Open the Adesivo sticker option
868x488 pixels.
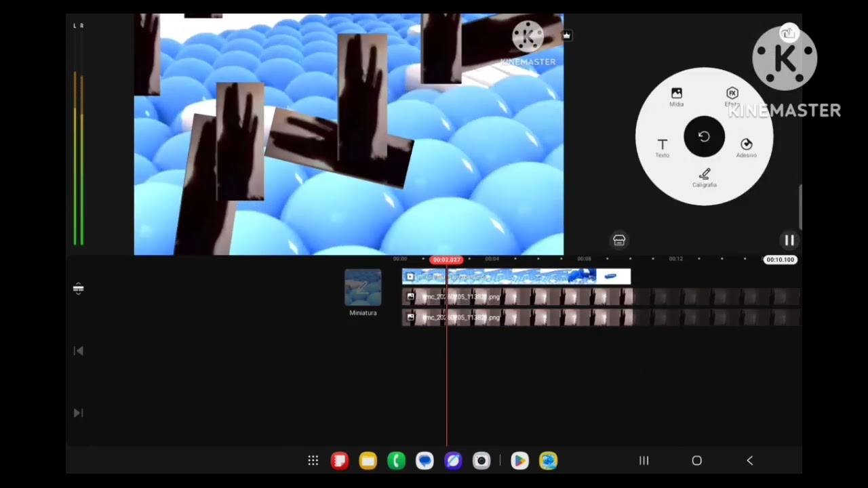[746, 147]
